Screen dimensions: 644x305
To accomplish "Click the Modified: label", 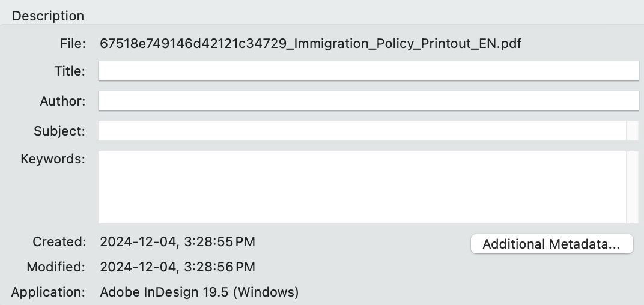I will point(56,267).
